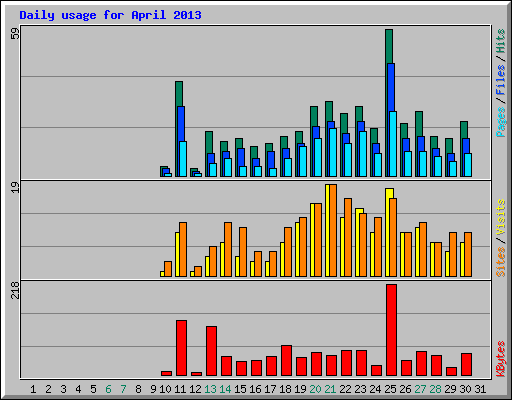The image size is (512, 400).
Task: Click green day 6 on the x-axis
Action: pyautogui.click(x=108, y=389)
